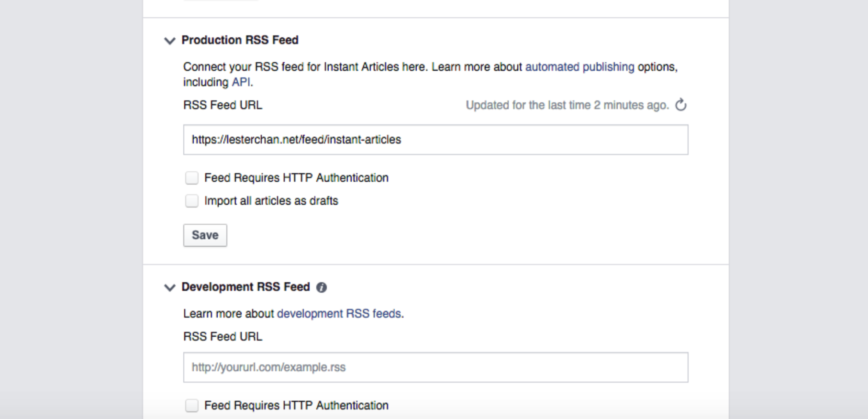Click the info icon next to Development RSS Feed
The height and width of the screenshot is (419, 868).
coord(322,287)
